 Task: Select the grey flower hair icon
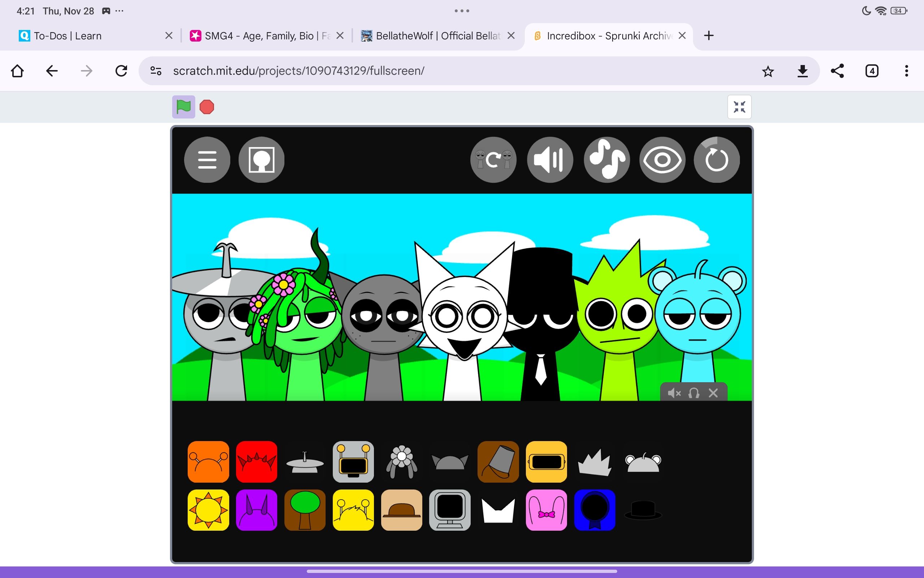click(x=402, y=462)
